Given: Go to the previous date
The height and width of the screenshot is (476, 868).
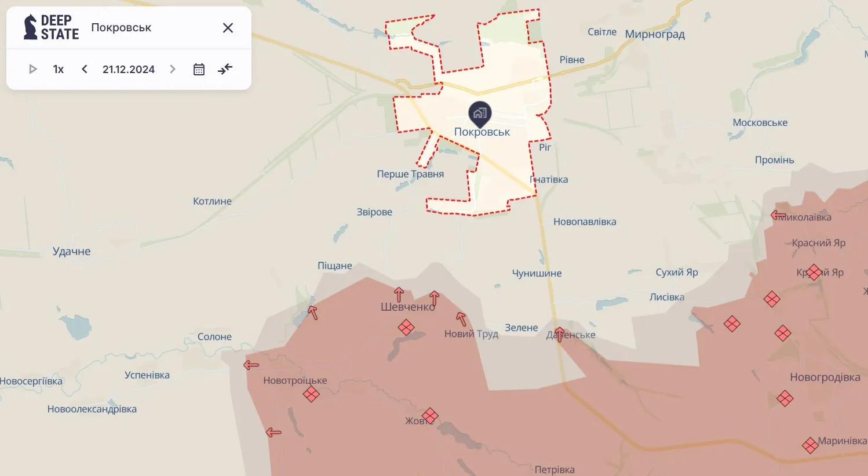Looking at the screenshot, I should [x=85, y=69].
